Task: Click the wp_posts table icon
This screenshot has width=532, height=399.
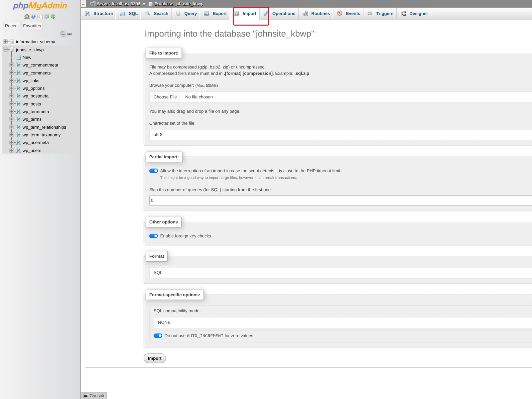Action: (x=19, y=104)
